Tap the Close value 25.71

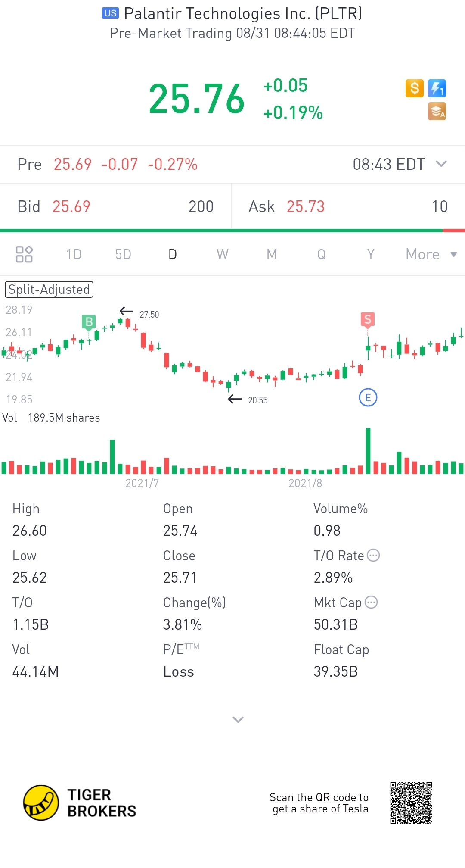pyautogui.click(x=180, y=578)
